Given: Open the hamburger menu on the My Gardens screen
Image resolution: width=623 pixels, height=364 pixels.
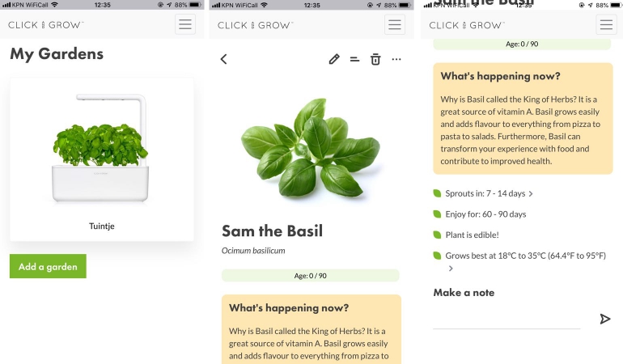Looking at the screenshot, I should click(185, 24).
